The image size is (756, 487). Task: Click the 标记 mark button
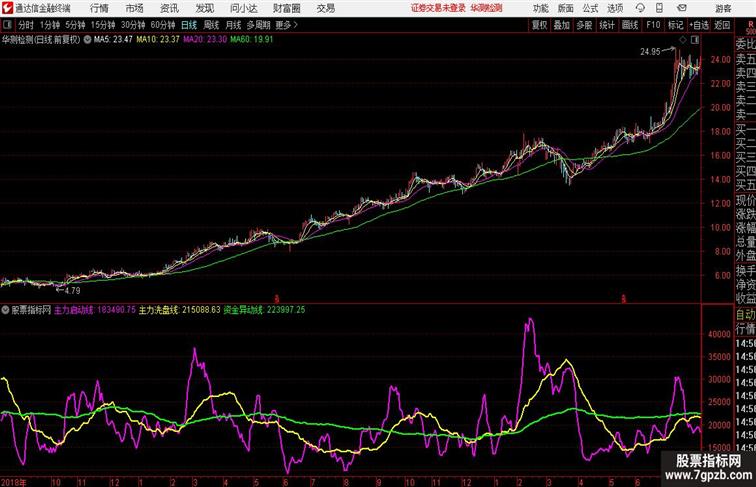675,25
